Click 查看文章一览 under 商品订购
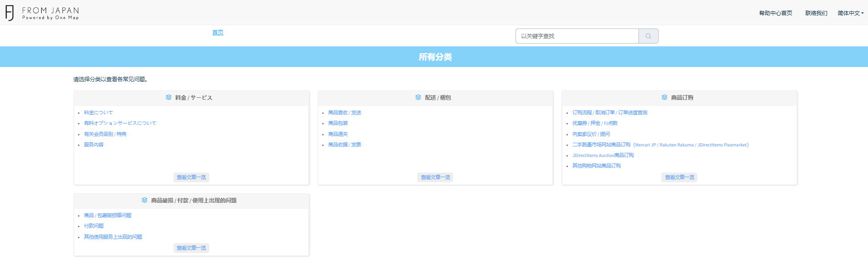 coord(679,177)
